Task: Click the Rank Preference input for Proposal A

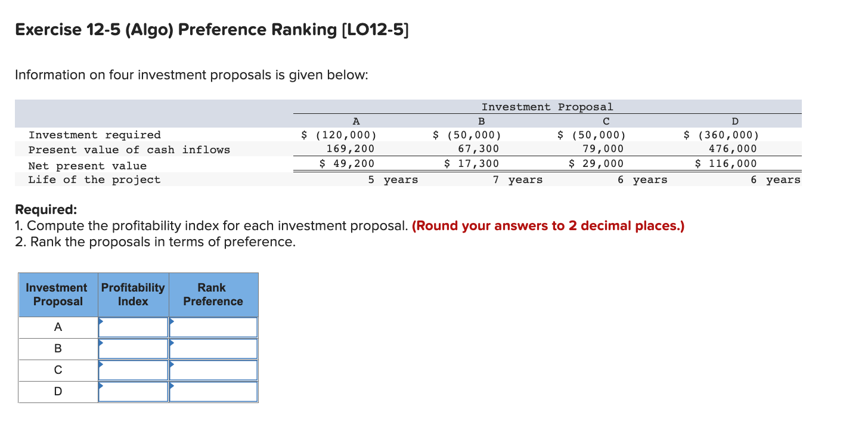Action: [213, 327]
